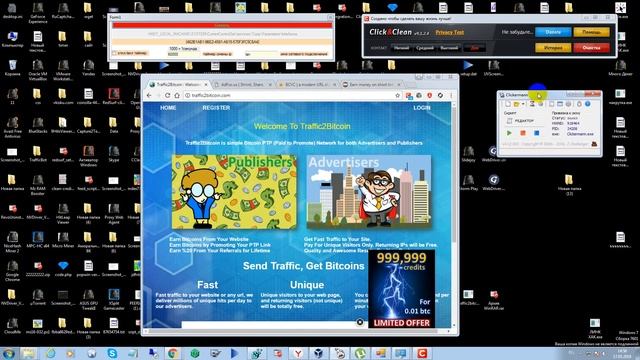Switch to the AdFoc.us Chrome tab
Viewport: 640px width, 360px height.
242,84
